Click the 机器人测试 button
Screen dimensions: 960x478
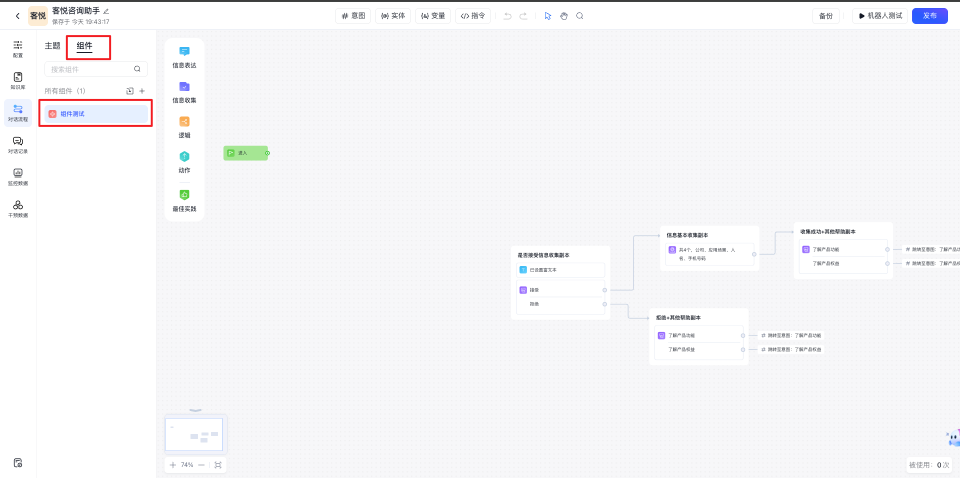point(879,16)
